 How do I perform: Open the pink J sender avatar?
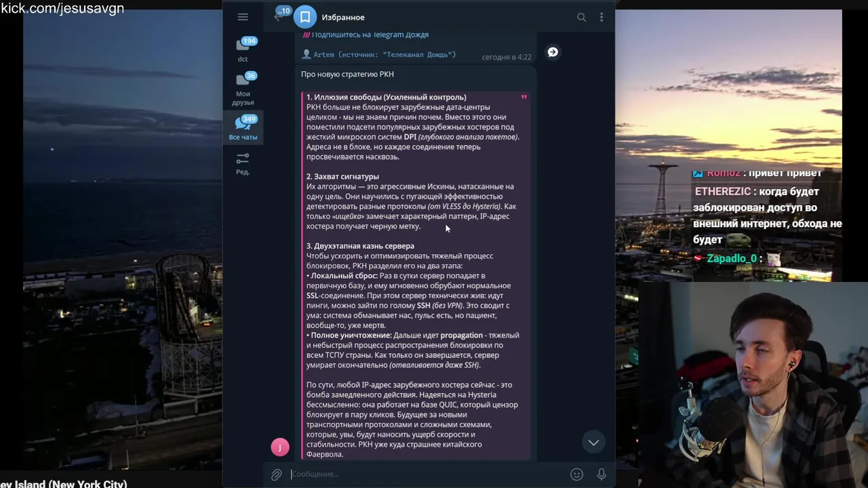click(x=280, y=447)
